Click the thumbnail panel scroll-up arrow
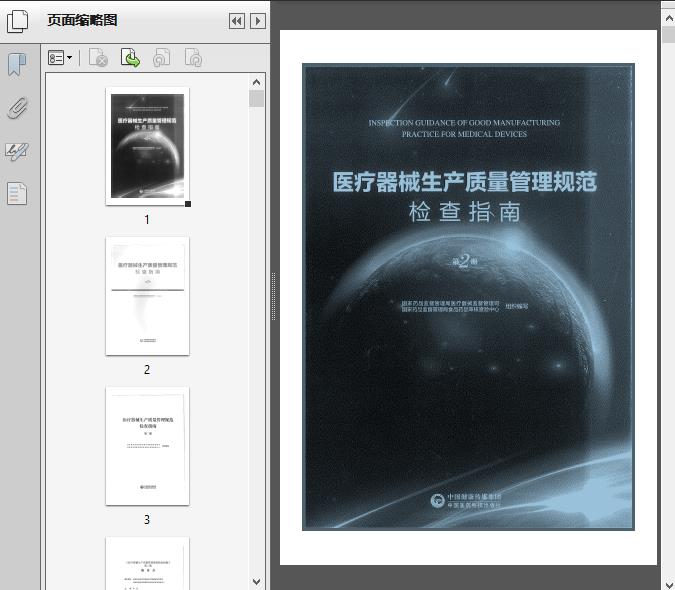This screenshot has width=675, height=590. [257, 82]
